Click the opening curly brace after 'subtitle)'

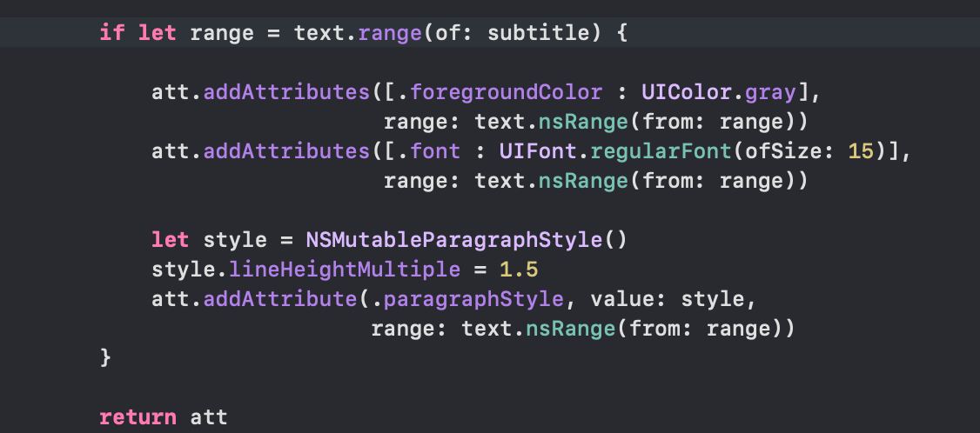621,33
